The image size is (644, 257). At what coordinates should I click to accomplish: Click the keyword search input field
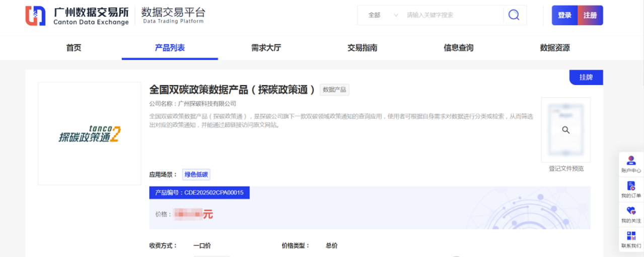point(453,15)
